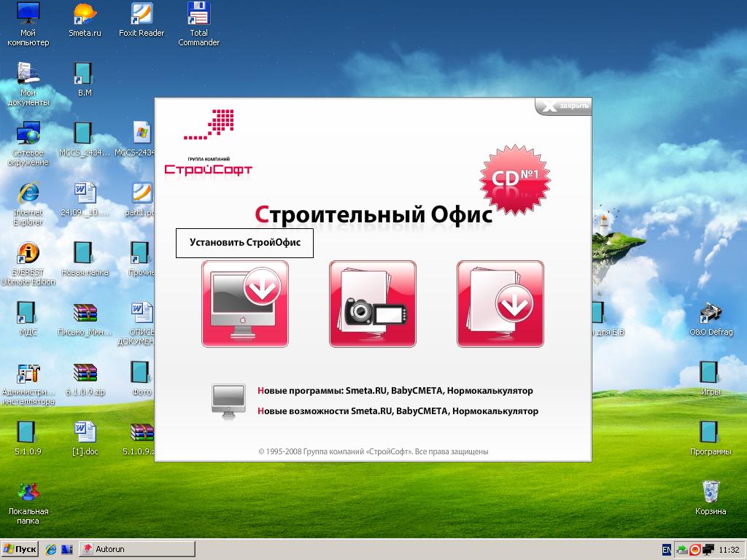Select the Smeta.ru desktop shortcut

pyautogui.click(x=85, y=20)
